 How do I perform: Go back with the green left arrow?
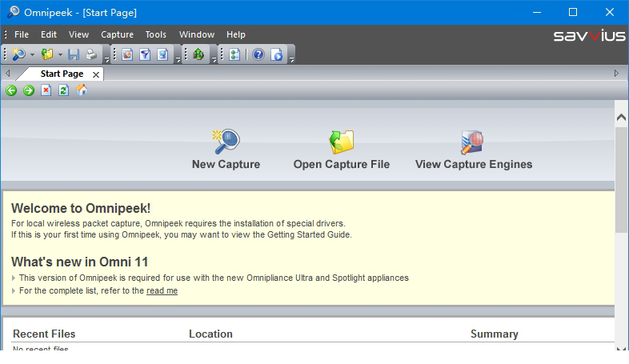coord(11,90)
